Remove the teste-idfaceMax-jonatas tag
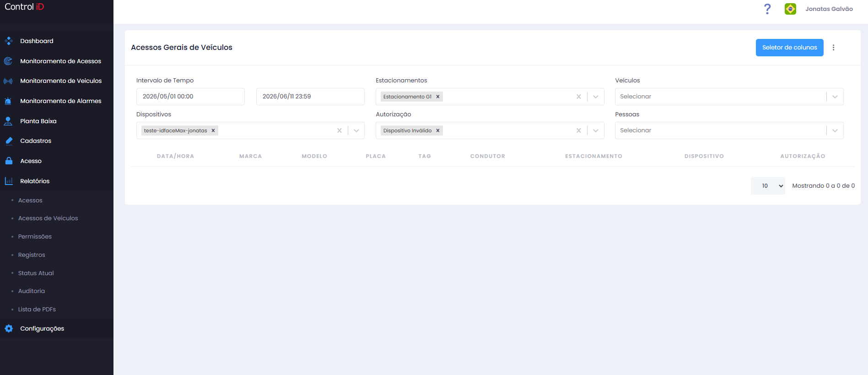868x375 pixels. pyautogui.click(x=213, y=130)
